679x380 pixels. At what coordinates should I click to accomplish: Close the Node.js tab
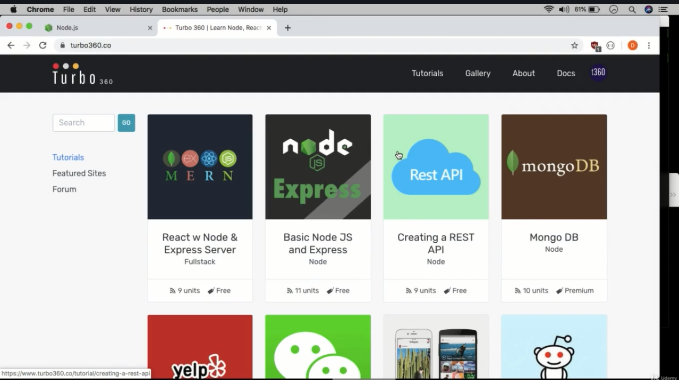150,28
